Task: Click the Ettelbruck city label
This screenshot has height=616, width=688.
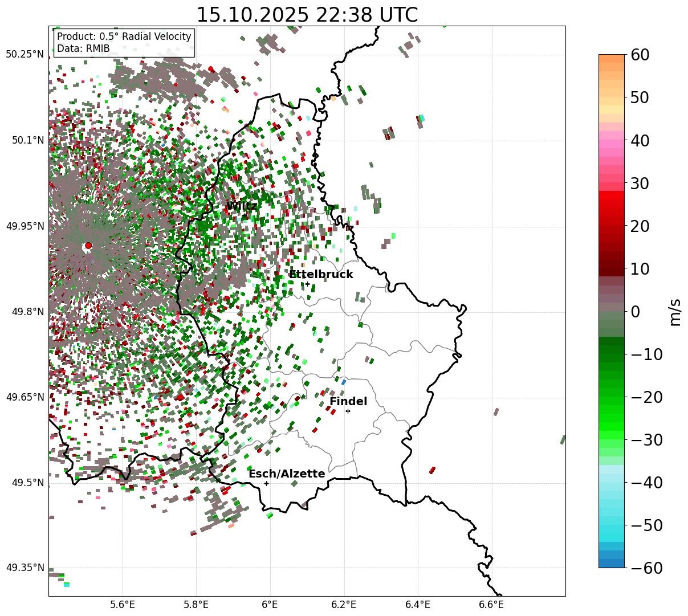Action: (321, 275)
